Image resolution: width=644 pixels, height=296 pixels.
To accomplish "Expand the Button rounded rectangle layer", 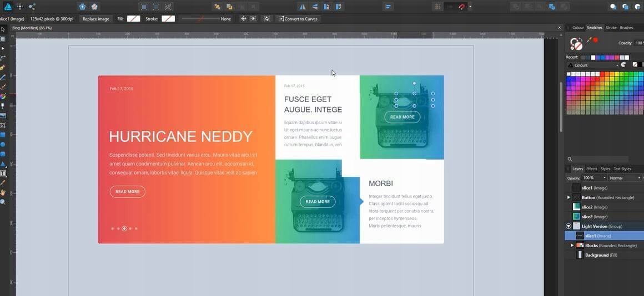I will (x=568, y=197).
